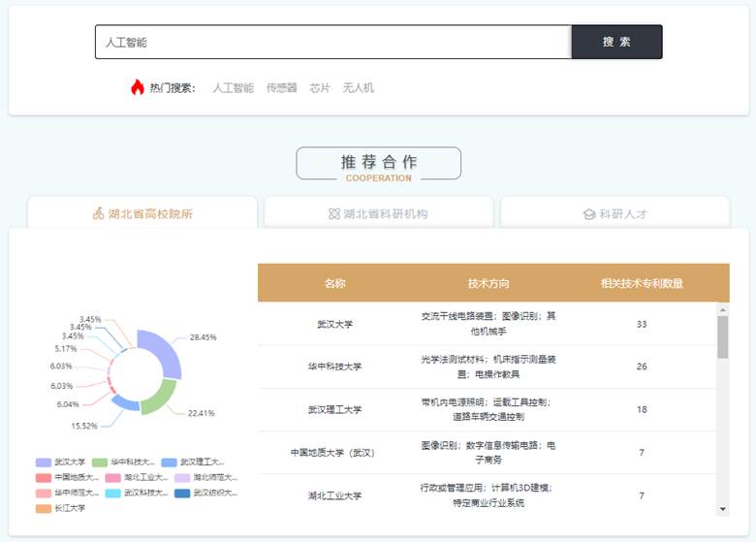
Task: Click the 15.52% chart label
Action: pos(84,426)
